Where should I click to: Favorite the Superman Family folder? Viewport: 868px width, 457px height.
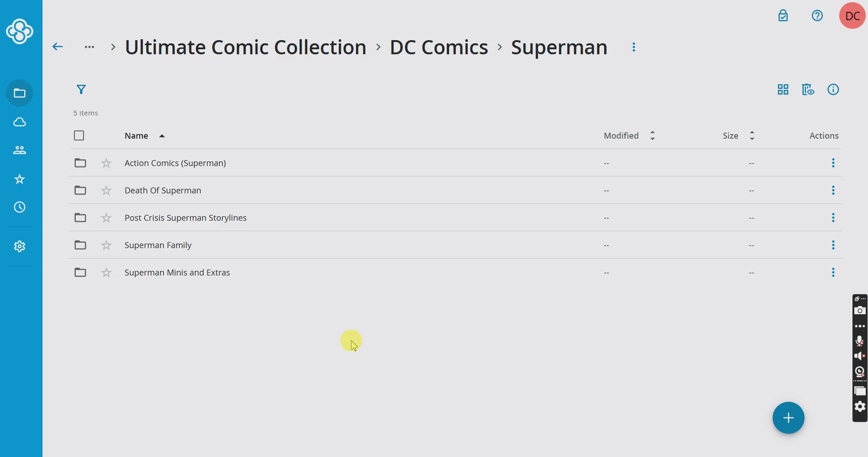tap(106, 245)
